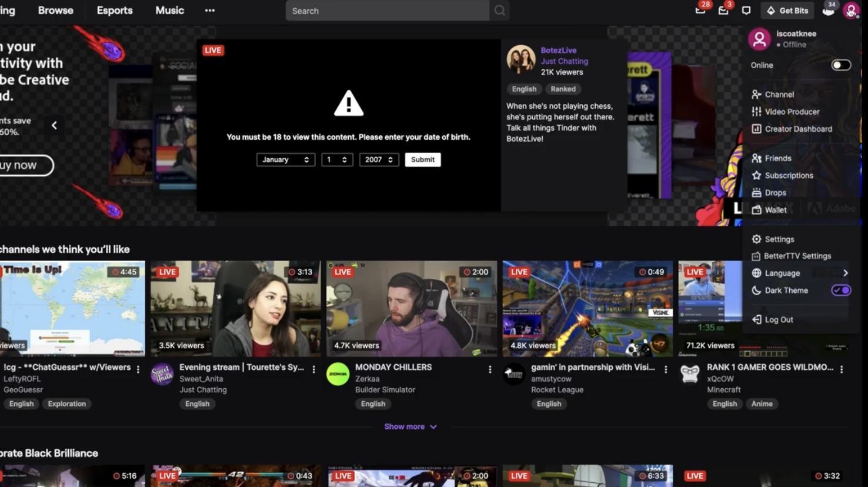
Task: Submit the date of birth
Action: 423,160
